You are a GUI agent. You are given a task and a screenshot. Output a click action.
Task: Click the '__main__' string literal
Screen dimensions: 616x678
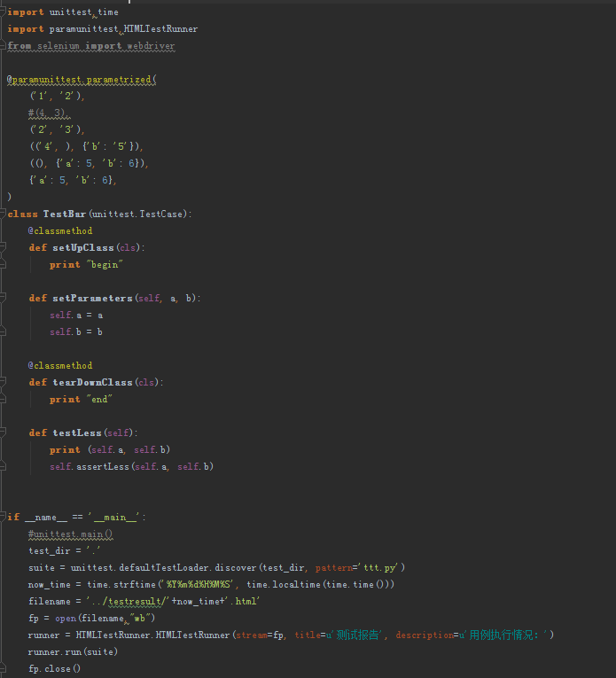pos(114,518)
